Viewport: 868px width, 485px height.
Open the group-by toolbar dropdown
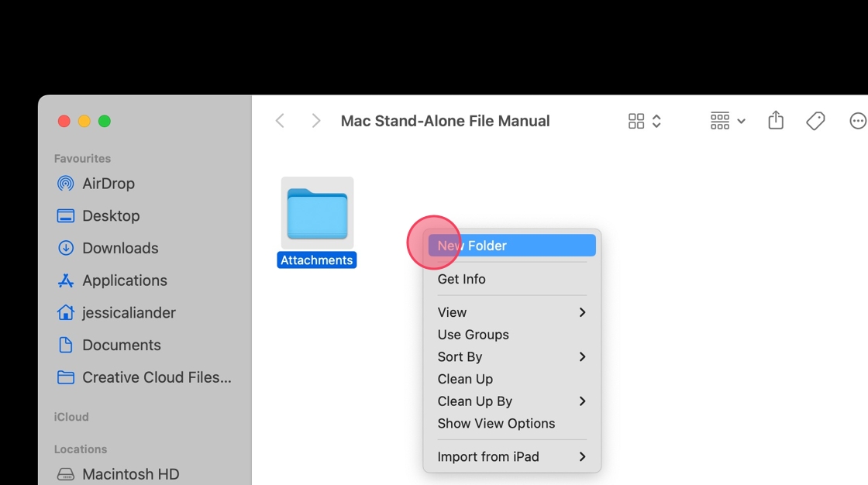click(728, 121)
